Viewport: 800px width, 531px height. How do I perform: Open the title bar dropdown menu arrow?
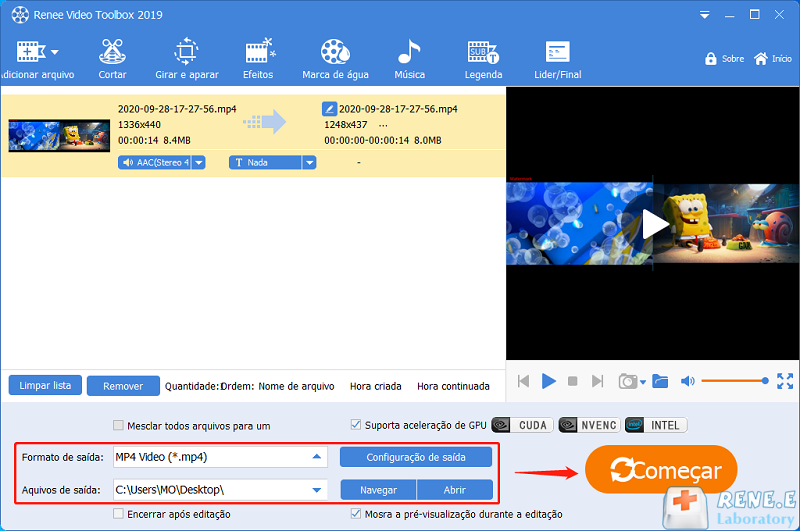pyautogui.click(x=705, y=15)
